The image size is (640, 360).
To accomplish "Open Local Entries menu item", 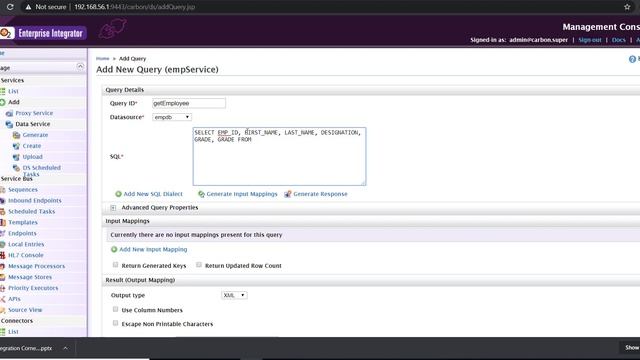I will [x=26, y=244].
